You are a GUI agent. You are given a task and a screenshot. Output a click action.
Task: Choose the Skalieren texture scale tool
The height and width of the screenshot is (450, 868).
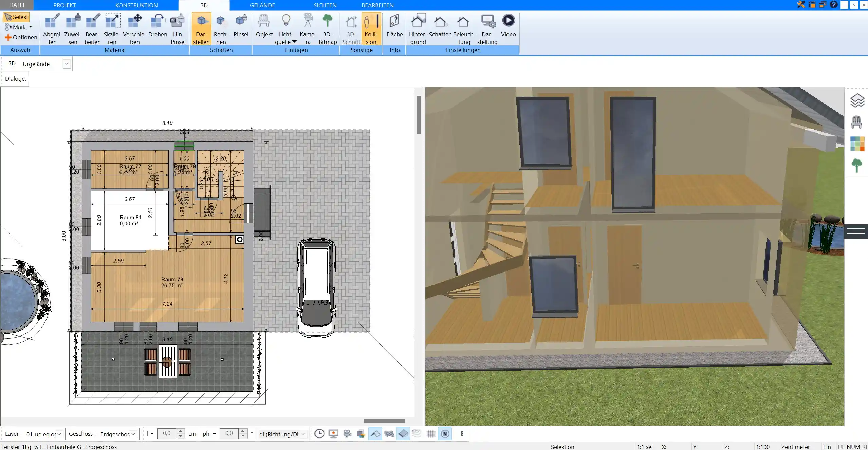coord(112,29)
